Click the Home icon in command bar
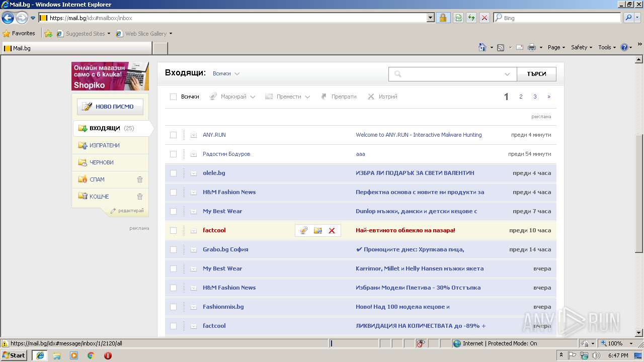 click(482, 47)
